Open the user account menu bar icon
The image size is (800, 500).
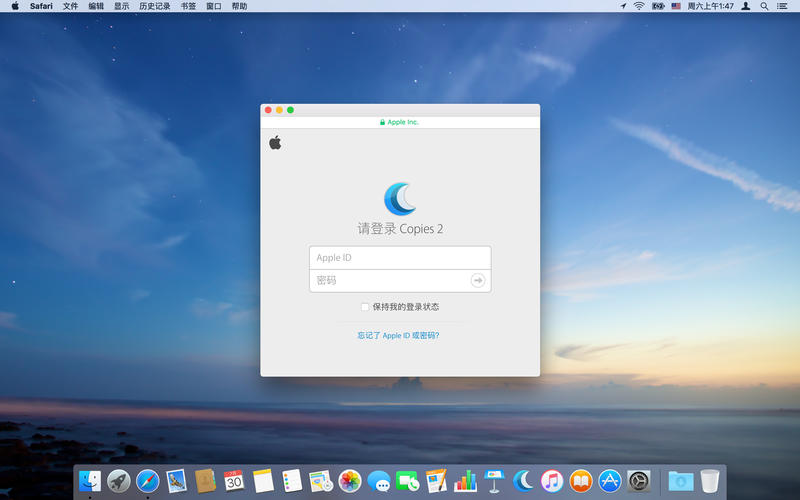(x=745, y=6)
